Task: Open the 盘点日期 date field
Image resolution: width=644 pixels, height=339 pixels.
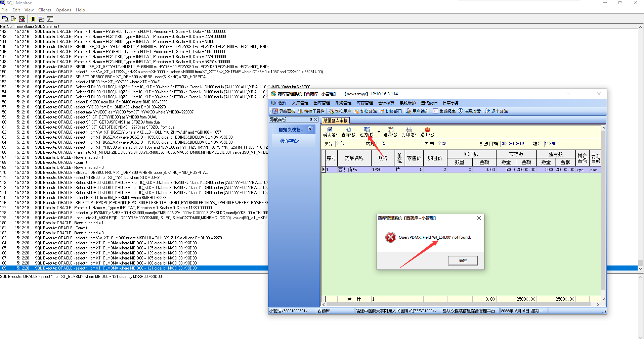Action: coord(514,144)
